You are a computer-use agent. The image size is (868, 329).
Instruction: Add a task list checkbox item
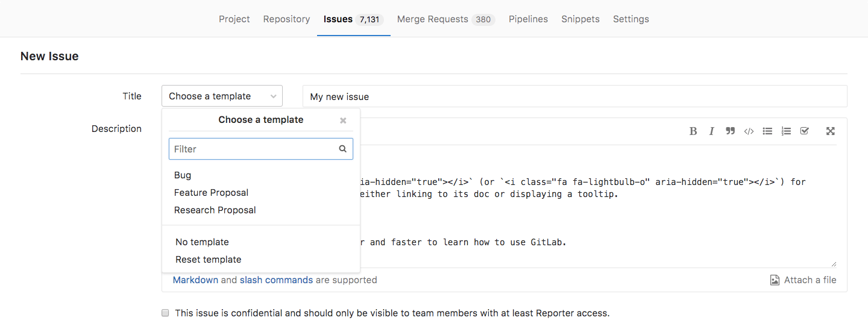pos(804,131)
